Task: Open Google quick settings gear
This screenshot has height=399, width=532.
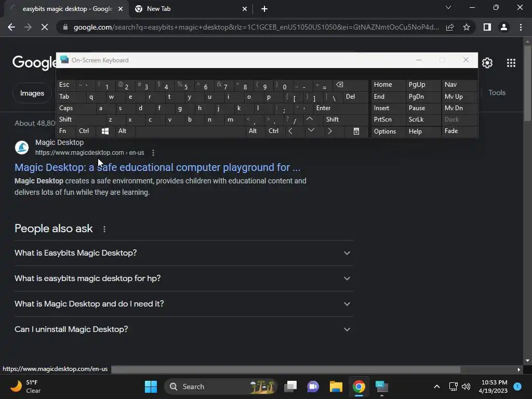Action: 487,63
